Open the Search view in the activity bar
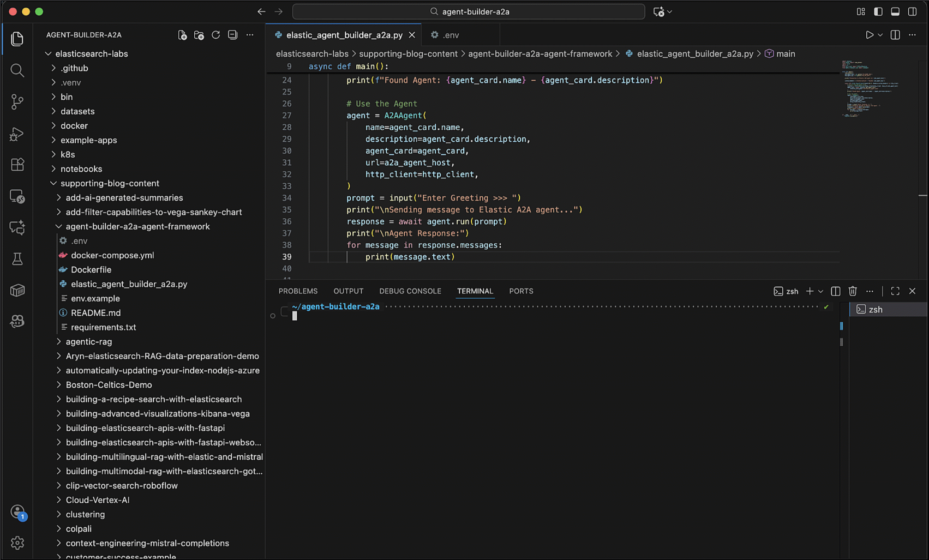Viewport: 929px width, 560px height. (17, 70)
